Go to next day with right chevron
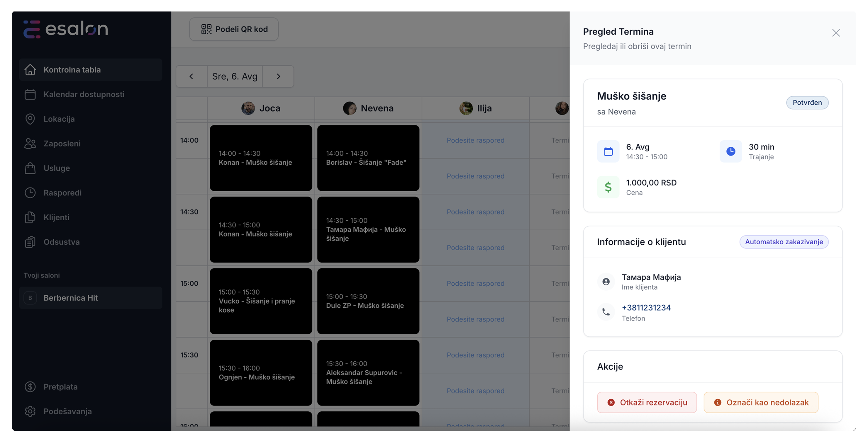Image resolution: width=868 pixels, height=443 pixels. pyautogui.click(x=278, y=76)
